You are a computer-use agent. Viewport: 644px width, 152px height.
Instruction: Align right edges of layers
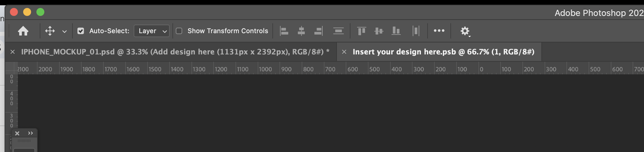[x=318, y=31]
